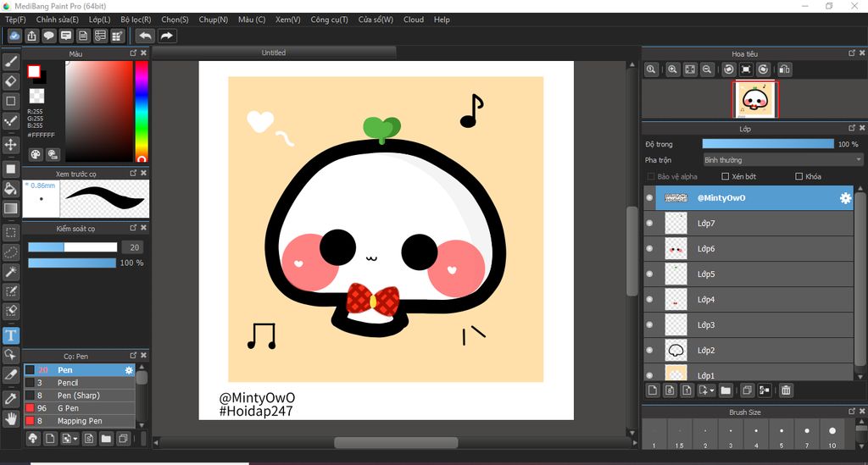Select the Lasso tool
Viewport: 868px width, 465px height.
pos(11,252)
